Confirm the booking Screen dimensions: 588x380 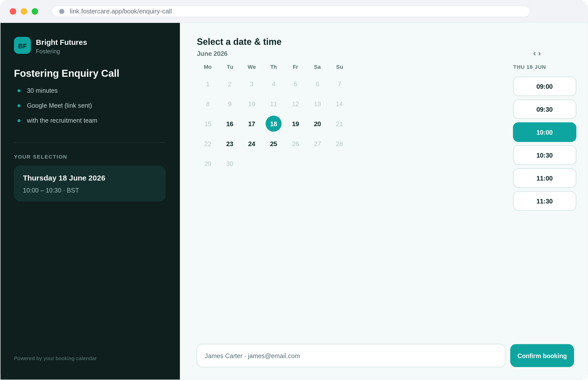(542, 356)
